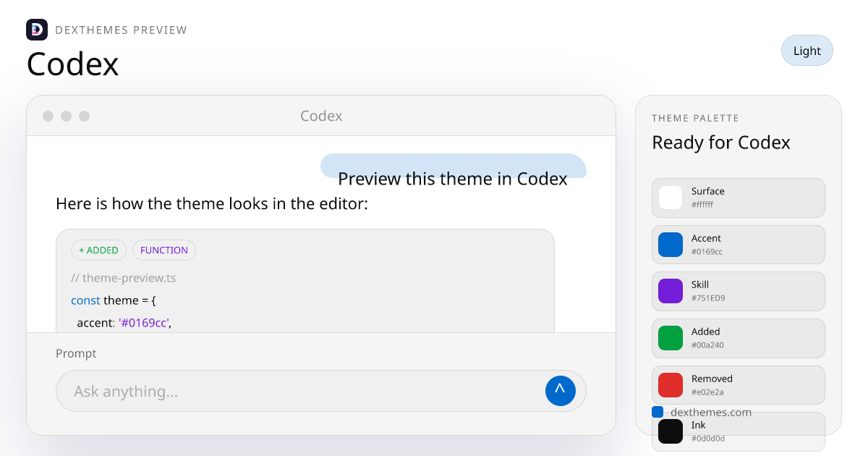Select the red Removed color swatch
The image size is (868, 456).
coord(671,385)
